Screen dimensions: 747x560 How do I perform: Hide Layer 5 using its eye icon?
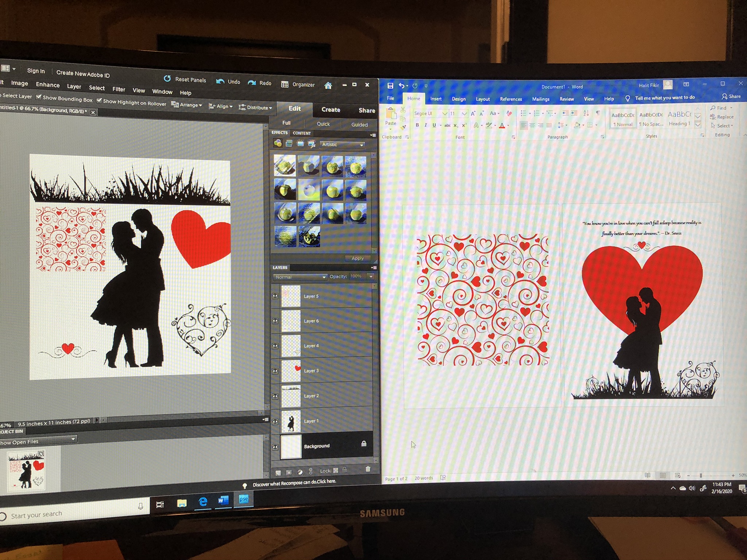[x=275, y=296]
